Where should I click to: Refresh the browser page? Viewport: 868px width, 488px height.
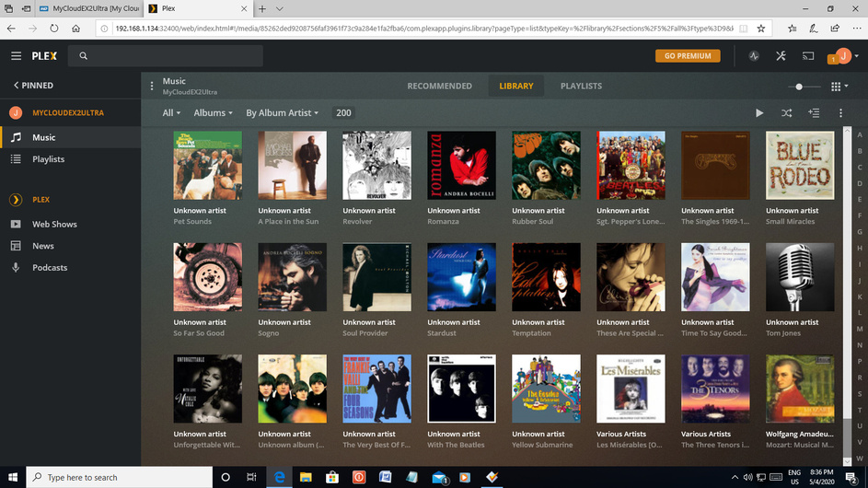(53, 29)
